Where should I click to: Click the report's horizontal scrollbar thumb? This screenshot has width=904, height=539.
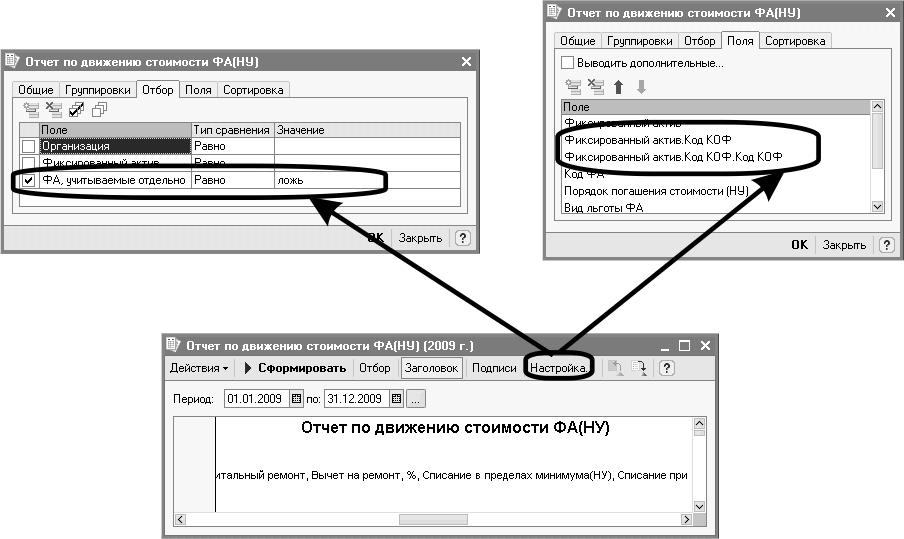[439, 519]
